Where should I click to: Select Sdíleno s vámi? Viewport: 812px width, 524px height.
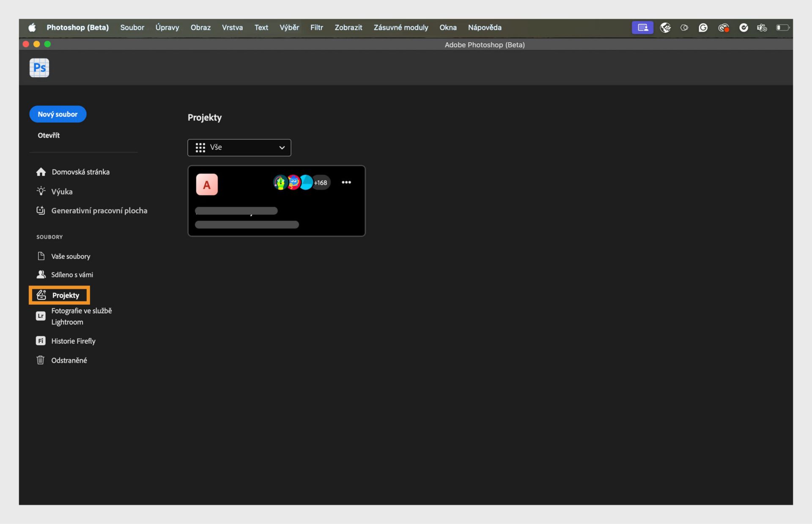[72, 275]
